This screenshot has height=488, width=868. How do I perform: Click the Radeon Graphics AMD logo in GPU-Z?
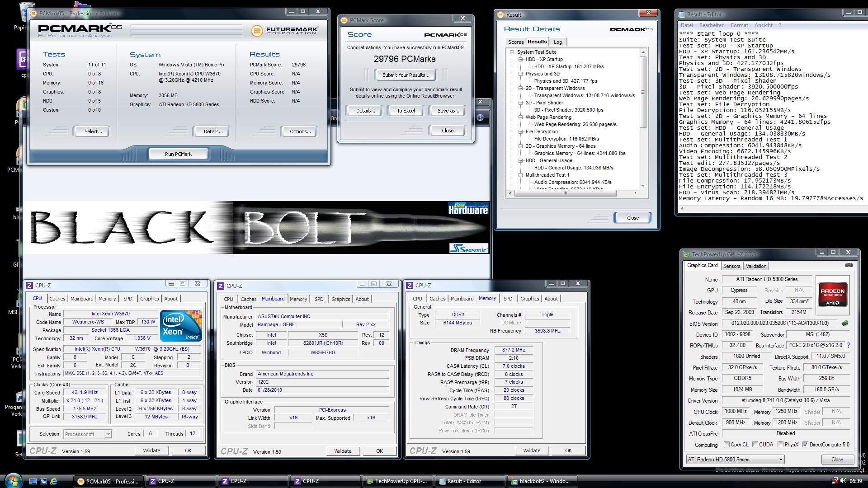point(833,295)
